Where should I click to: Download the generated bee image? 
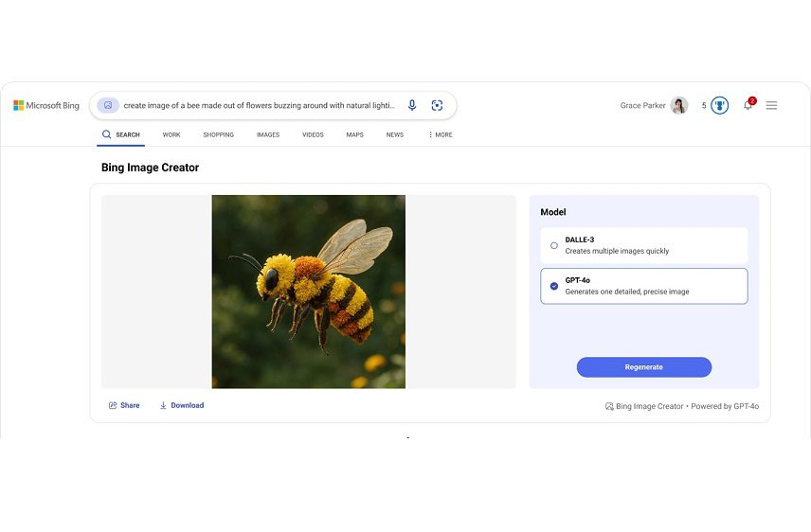pyautogui.click(x=181, y=405)
